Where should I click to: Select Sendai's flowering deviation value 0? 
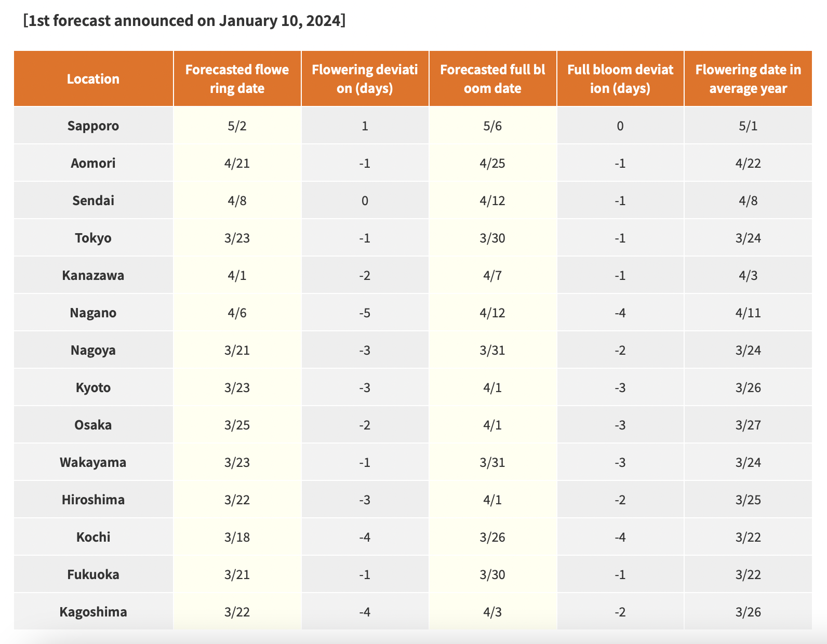(x=365, y=200)
